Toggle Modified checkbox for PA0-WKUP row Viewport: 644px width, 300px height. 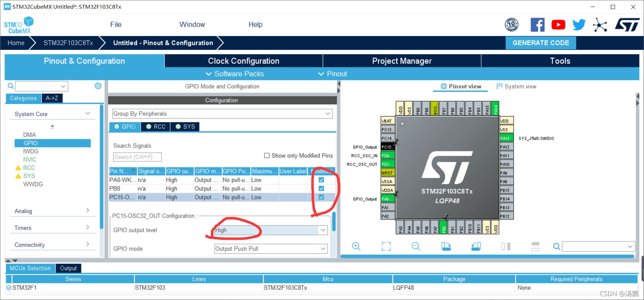(x=321, y=180)
